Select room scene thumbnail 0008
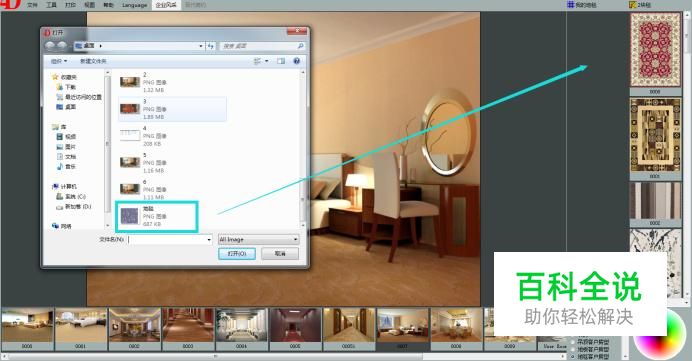This screenshot has width=692, height=361. coord(456,326)
